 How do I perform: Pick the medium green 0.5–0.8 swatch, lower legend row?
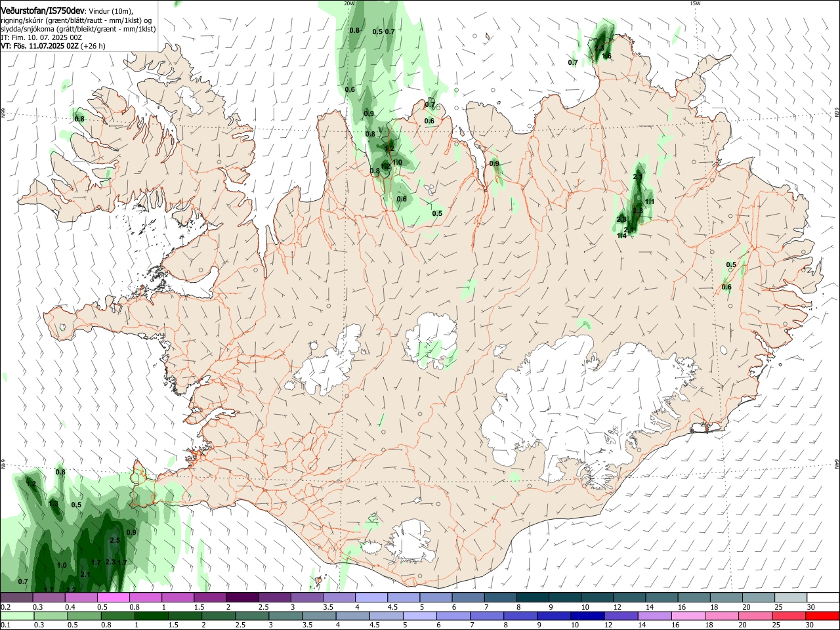tap(85, 616)
